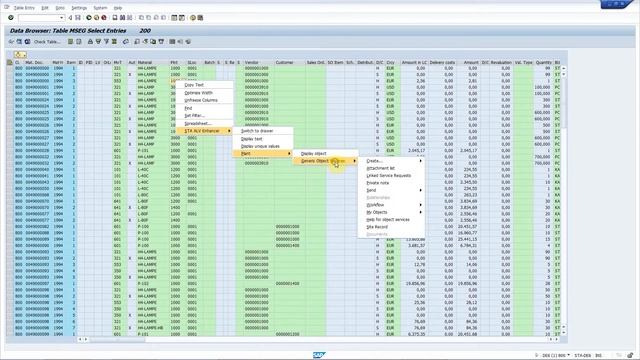The height and width of the screenshot is (360, 640).
Task: Expand the Plant submenu entry
Action: click(262, 153)
